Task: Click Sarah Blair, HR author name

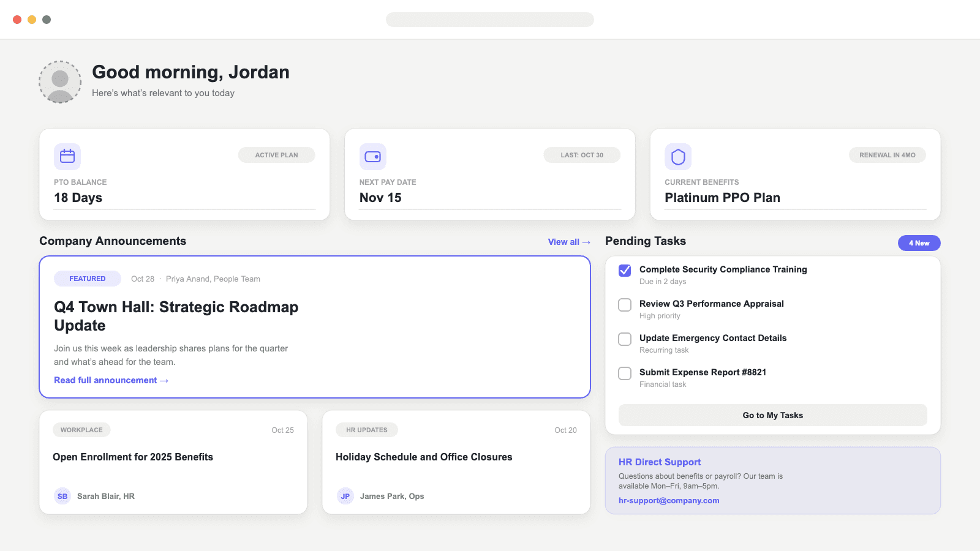Action: click(106, 496)
